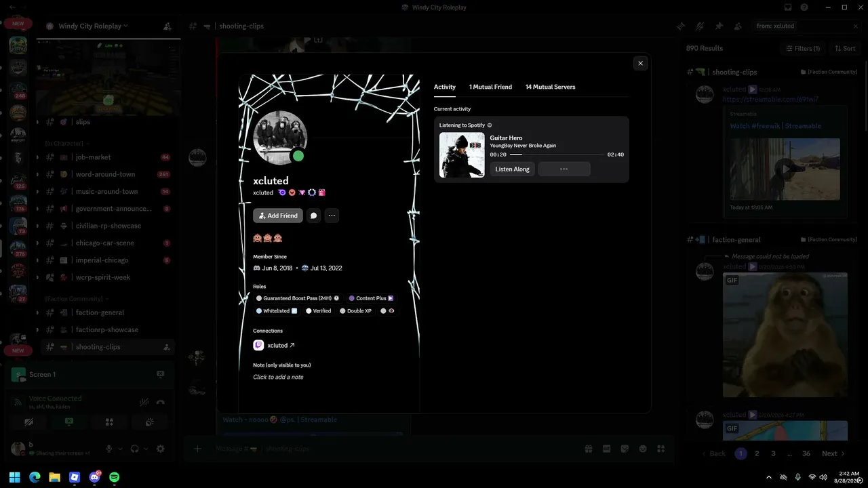Open notification settings in channel header
This screenshot has width=868, height=488.
pos(700,26)
